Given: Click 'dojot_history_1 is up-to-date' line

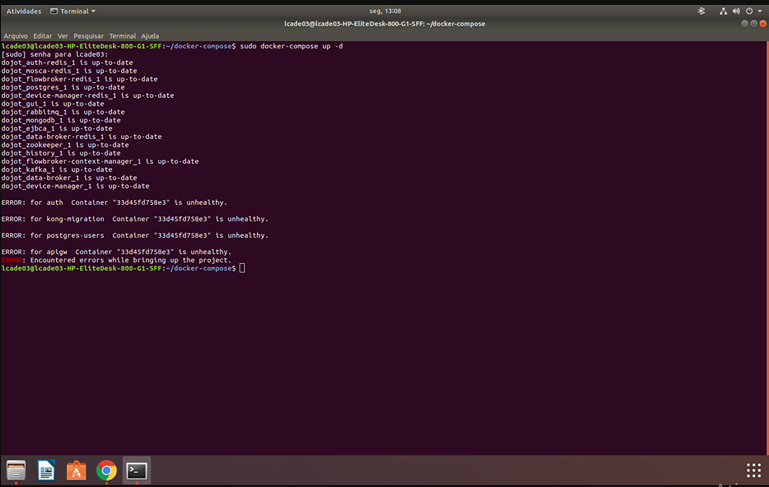Looking at the screenshot, I should click(x=61, y=153).
